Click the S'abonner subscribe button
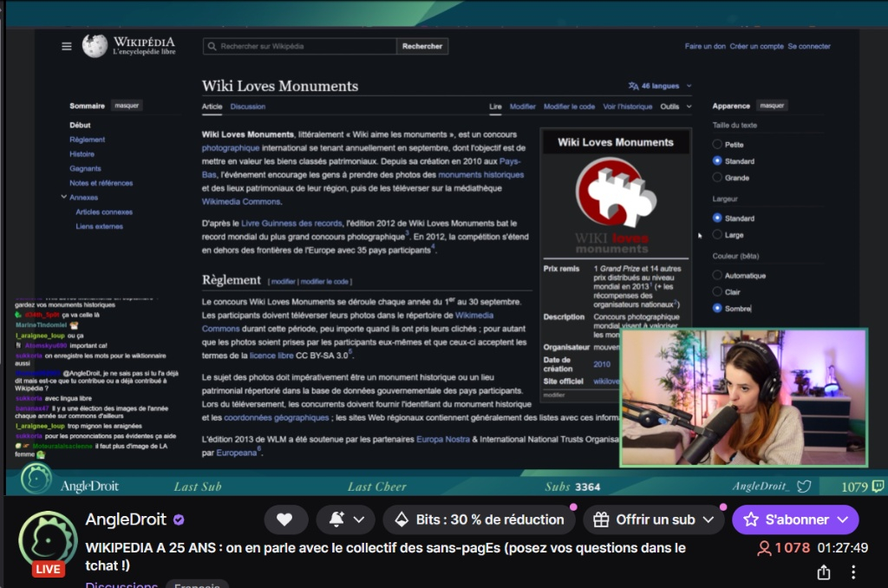The width and height of the screenshot is (888, 588). click(x=795, y=519)
